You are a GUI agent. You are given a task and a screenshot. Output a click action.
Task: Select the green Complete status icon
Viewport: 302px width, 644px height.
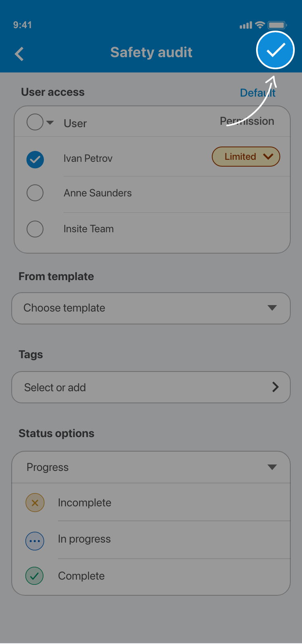tap(35, 576)
